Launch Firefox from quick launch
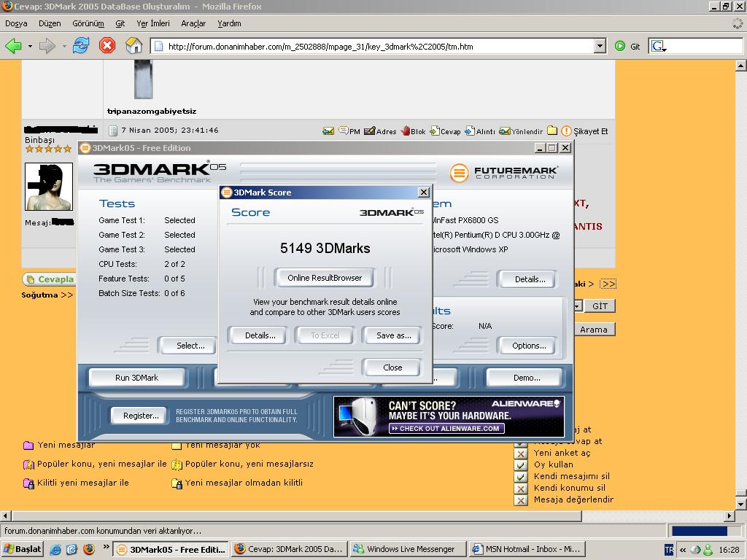The width and height of the screenshot is (747, 560). click(x=88, y=549)
